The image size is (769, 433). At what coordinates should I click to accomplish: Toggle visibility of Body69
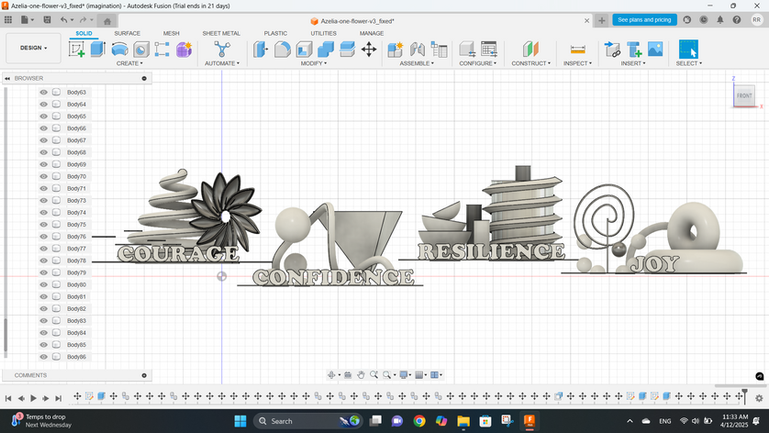pyautogui.click(x=44, y=164)
